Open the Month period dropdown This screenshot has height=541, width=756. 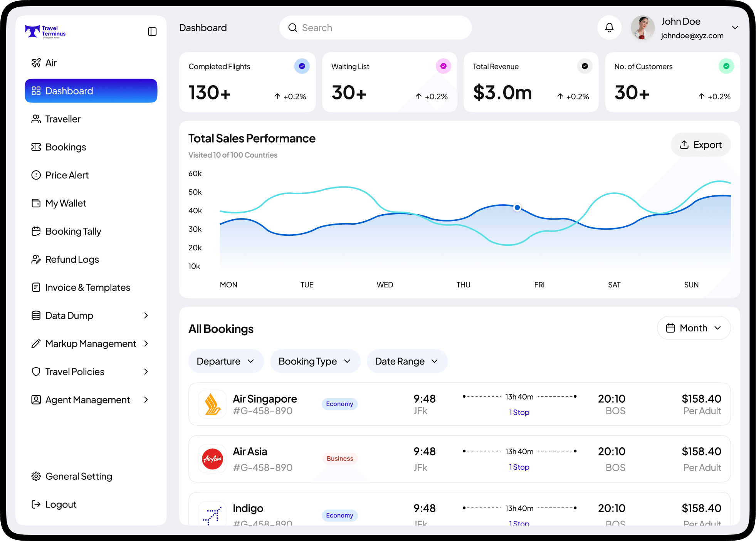tap(694, 328)
